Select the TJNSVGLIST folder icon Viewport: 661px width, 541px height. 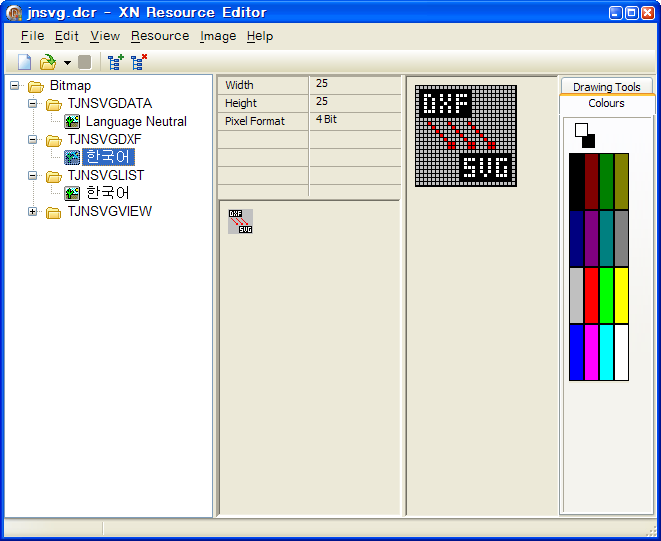pyautogui.click(x=54, y=177)
